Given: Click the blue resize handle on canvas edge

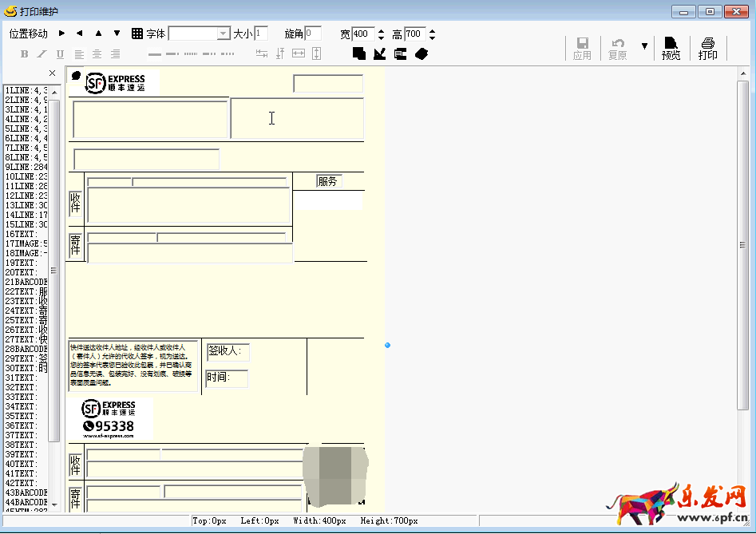Looking at the screenshot, I should point(387,345).
